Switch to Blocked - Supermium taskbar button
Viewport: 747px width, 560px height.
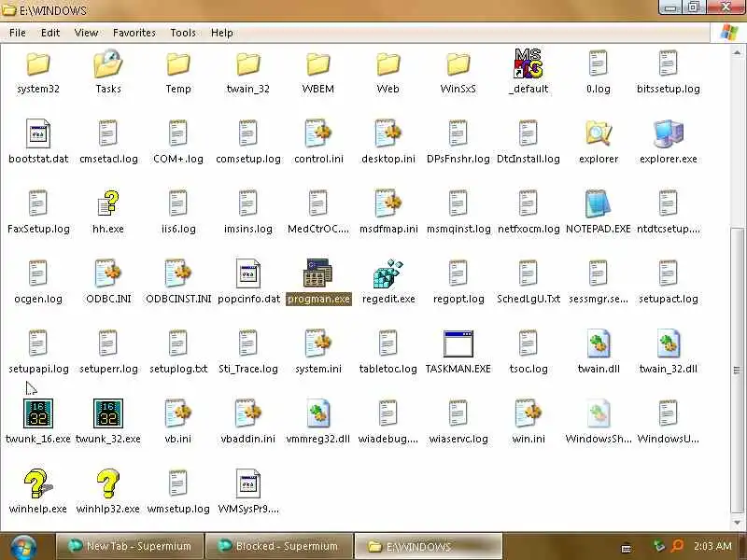point(278,546)
